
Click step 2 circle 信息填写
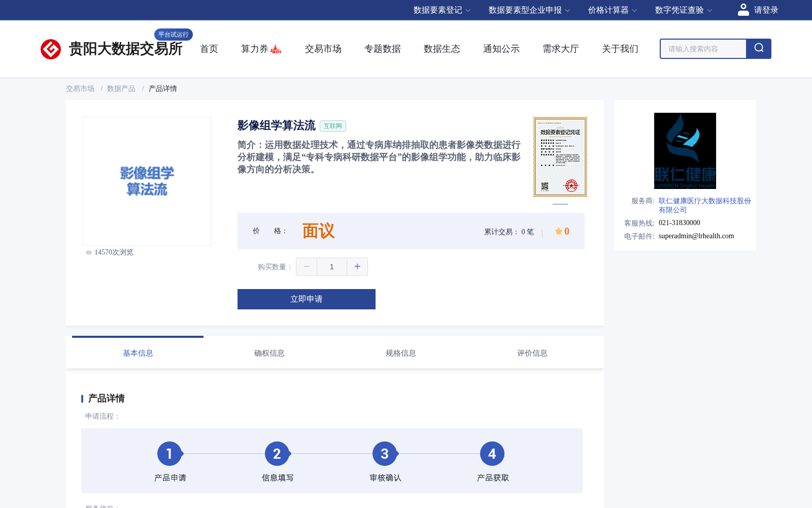[x=277, y=454]
